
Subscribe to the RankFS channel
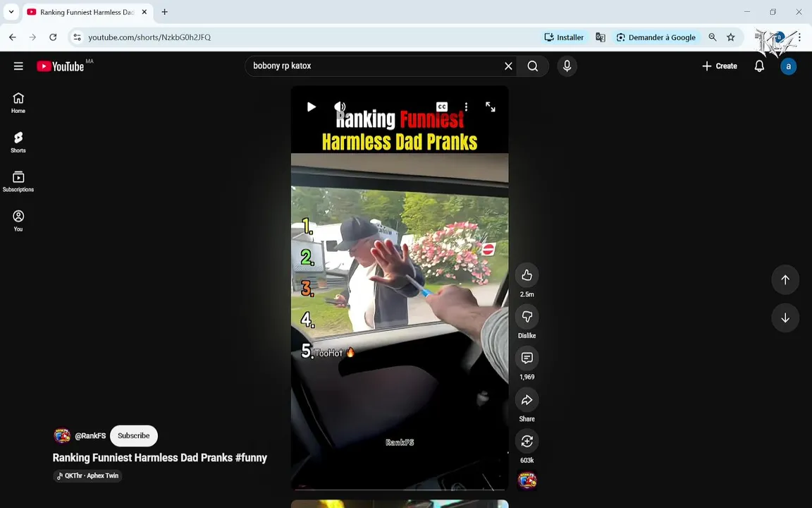point(134,435)
